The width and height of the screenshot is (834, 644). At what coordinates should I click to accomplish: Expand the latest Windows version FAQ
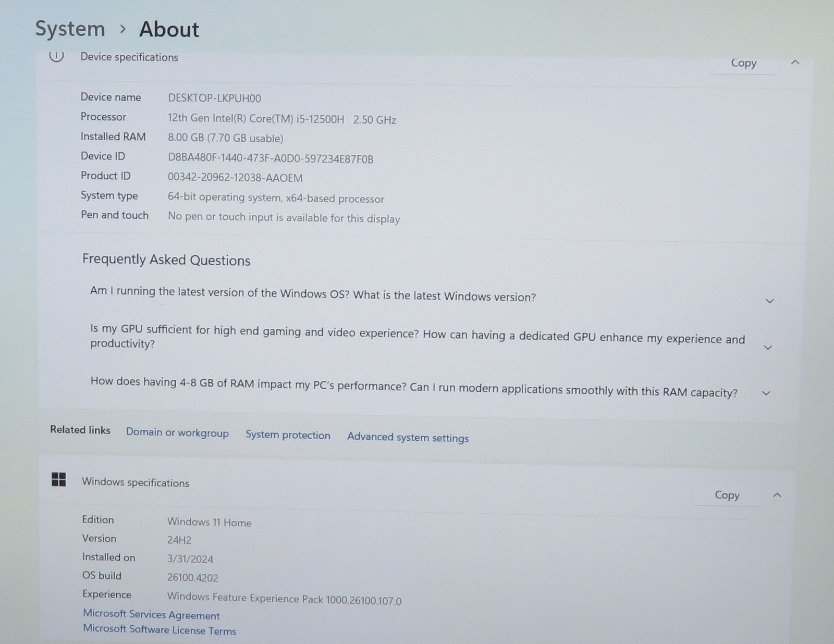click(x=769, y=301)
